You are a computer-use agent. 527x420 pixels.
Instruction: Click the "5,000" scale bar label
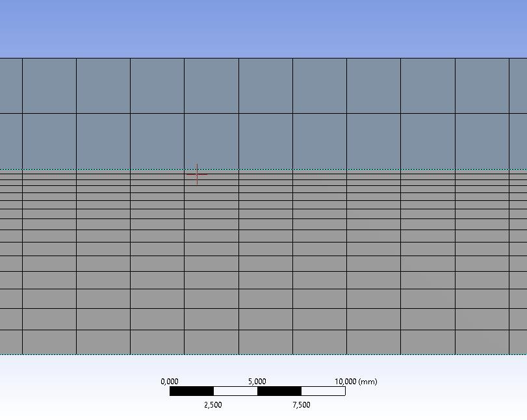tap(257, 382)
